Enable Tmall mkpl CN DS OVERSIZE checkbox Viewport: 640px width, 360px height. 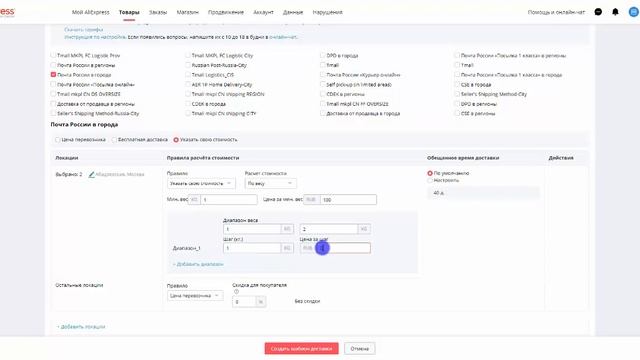coord(53,94)
